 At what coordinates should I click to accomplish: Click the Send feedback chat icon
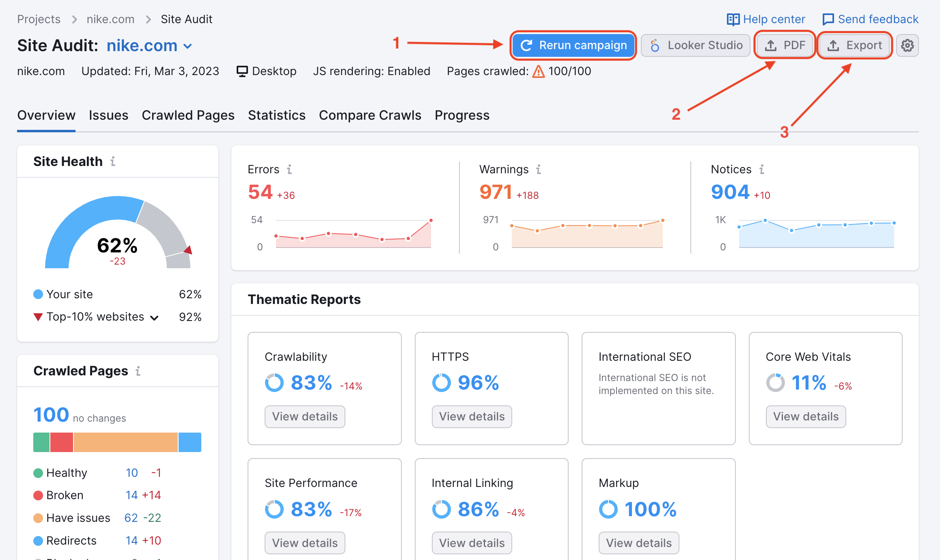(x=828, y=19)
